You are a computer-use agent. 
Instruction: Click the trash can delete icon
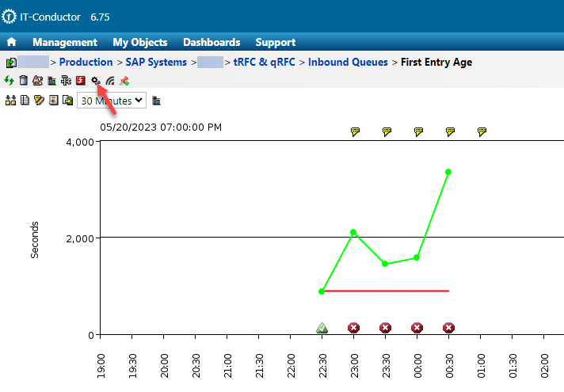pos(24,80)
